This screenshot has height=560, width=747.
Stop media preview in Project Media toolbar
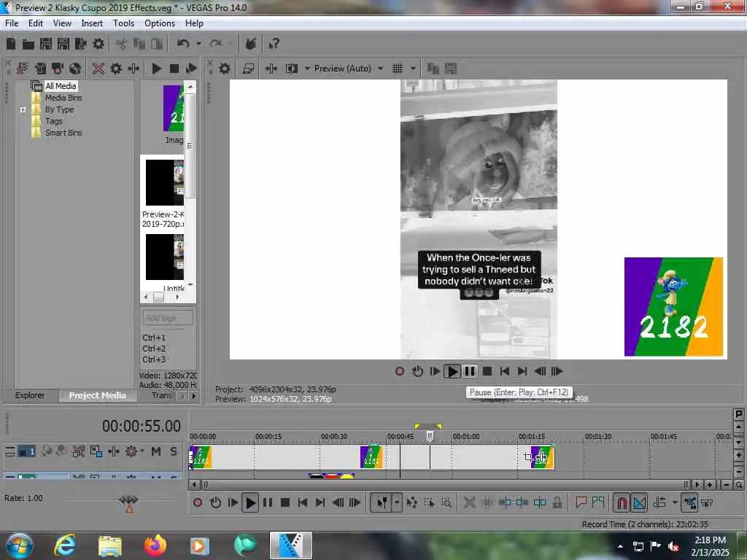click(174, 69)
